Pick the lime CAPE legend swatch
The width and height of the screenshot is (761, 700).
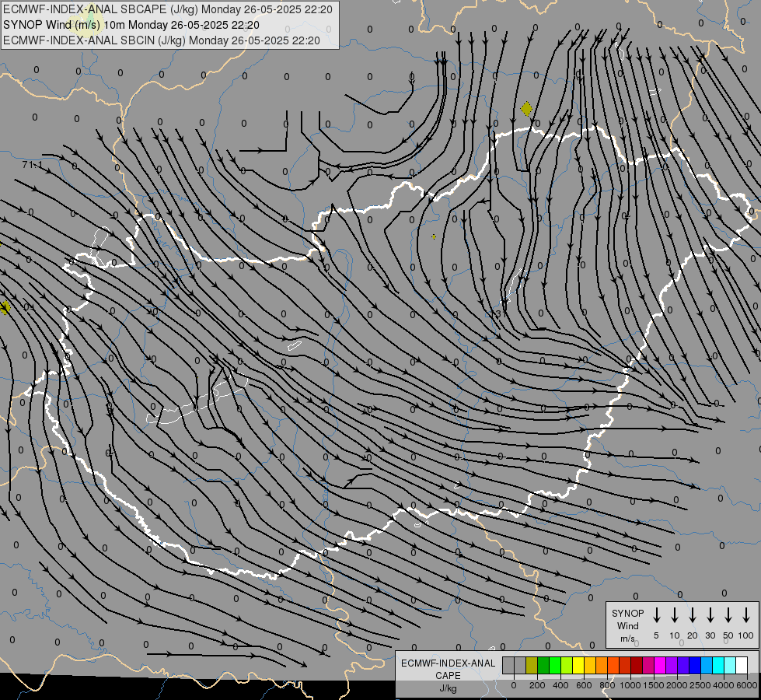click(x=567, y=665)
